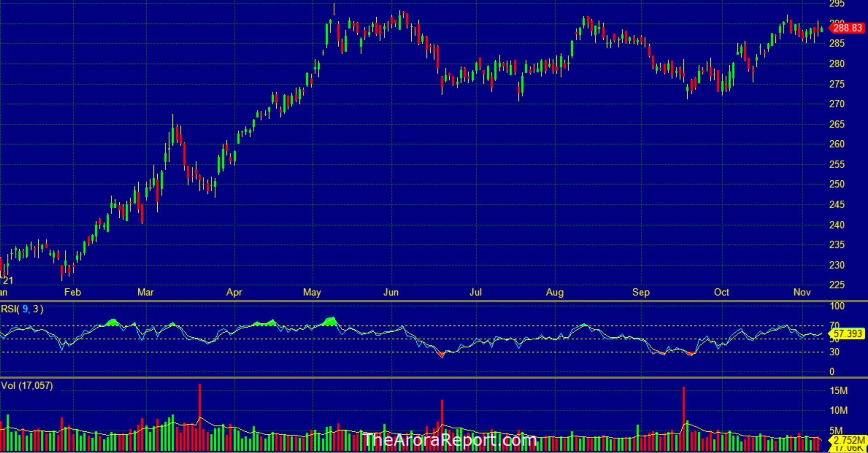Image resolution: width=868 pixels, height=453 pixels.
Task: Click the Jun month label
Action: point(391,292)
